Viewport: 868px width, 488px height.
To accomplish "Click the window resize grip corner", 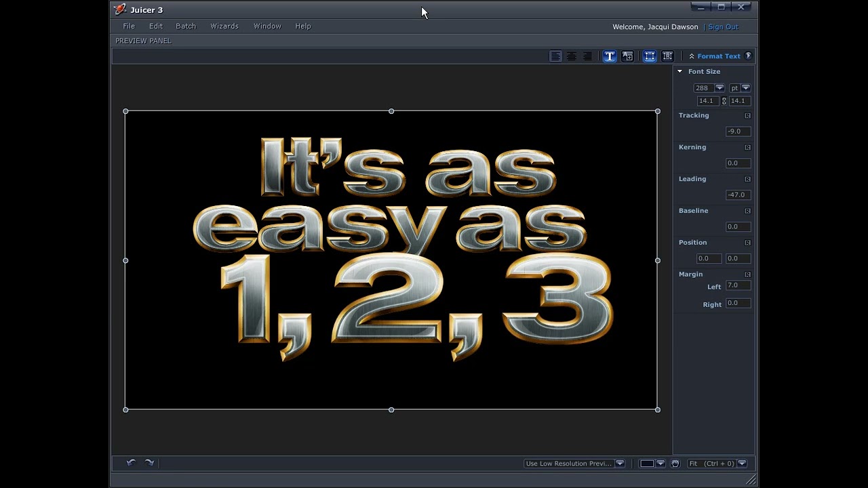I will [x=751, y=480].
